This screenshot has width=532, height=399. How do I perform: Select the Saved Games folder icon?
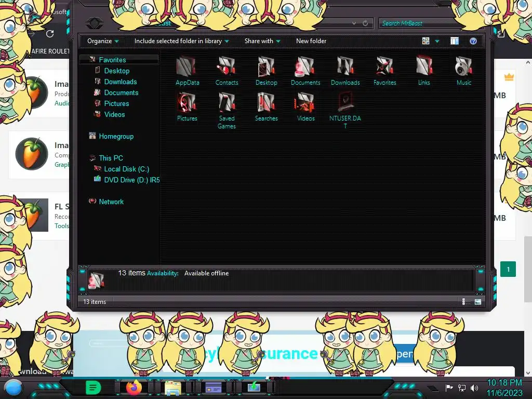[227, 102]
